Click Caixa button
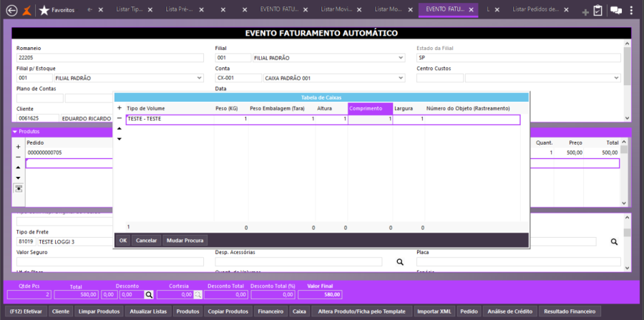Image resolution: width=644 pixels, height=320 pixels. 299,311
